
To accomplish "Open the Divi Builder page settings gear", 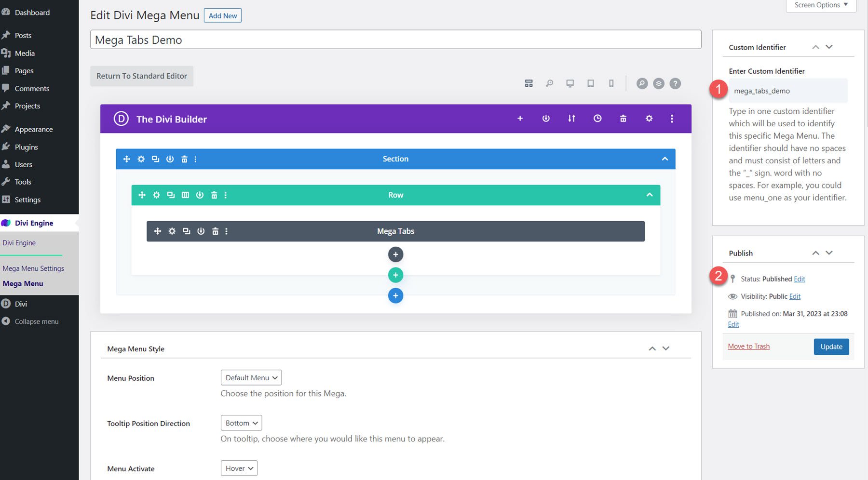I will click(x=649, y=118).
